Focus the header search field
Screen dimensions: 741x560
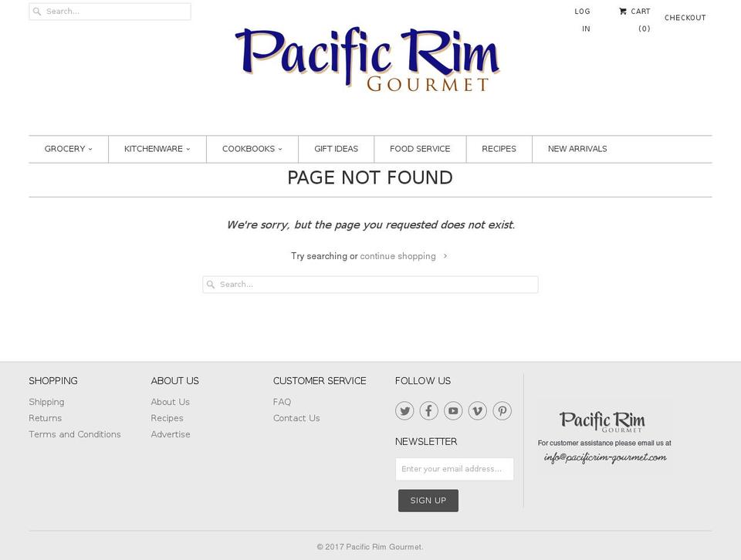click(110, 12)
